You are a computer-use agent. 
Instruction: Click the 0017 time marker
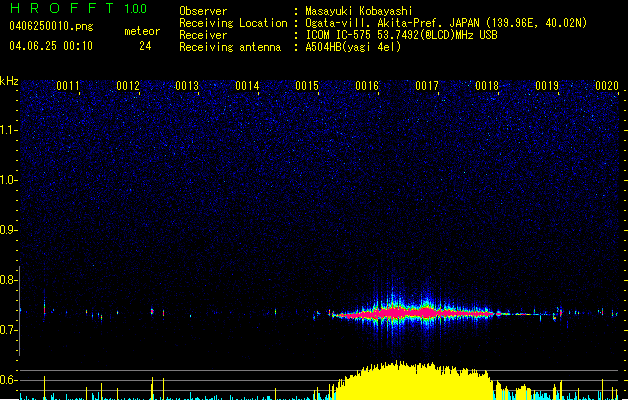(x=427, y=87)
